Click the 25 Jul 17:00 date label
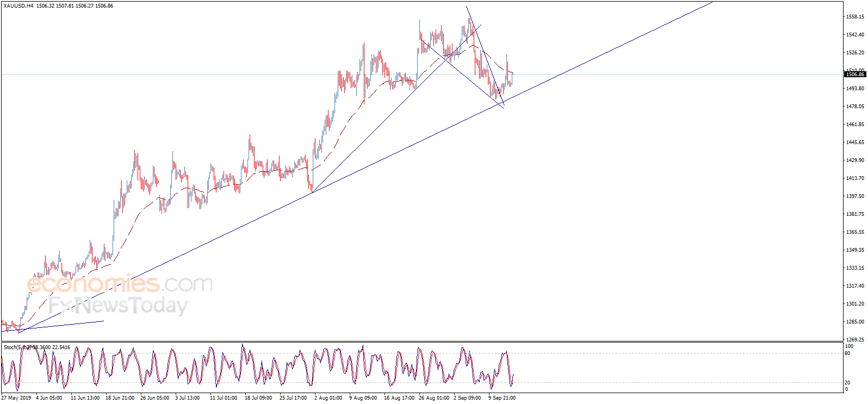 tap(293, 398)
